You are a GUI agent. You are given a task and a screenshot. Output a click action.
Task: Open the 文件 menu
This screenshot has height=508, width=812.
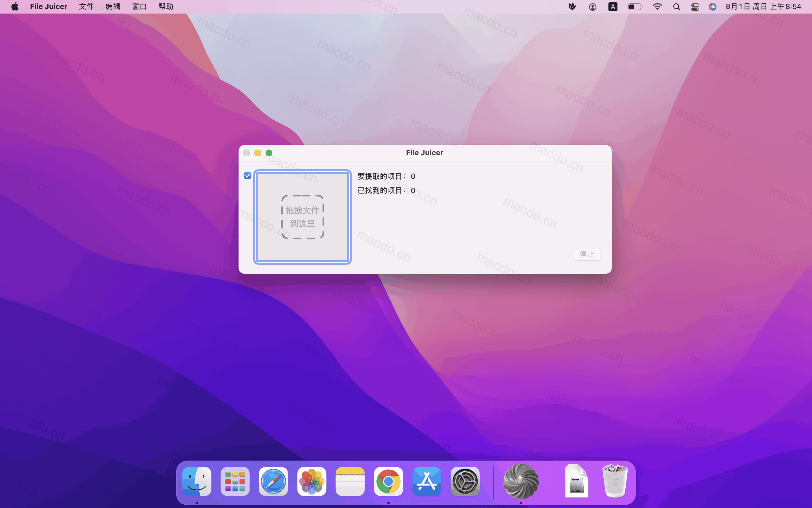[86, 7]
